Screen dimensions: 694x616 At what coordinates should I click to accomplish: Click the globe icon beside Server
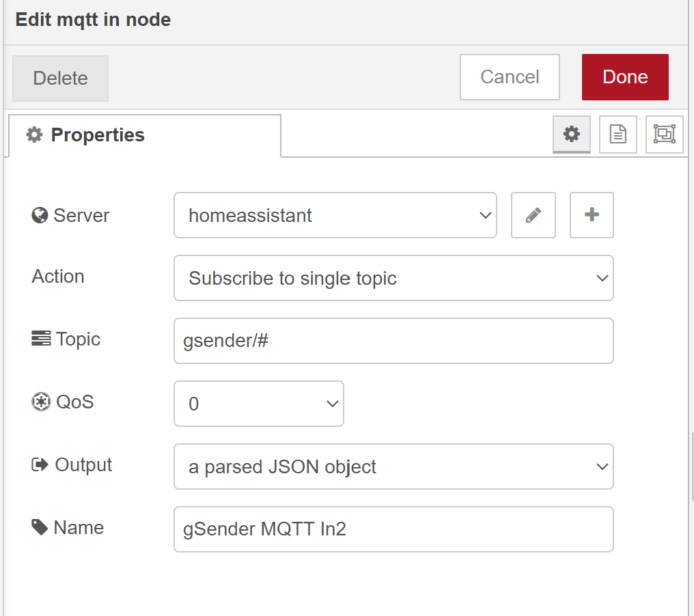point(40,216)
